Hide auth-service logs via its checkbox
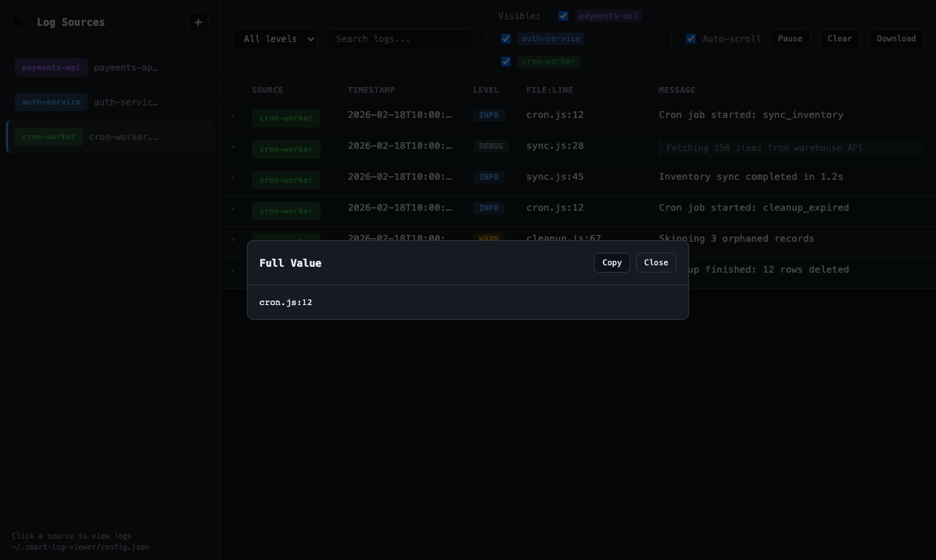Image resolution: width=936 pixels, height=560 pixels. click(x=506, y=38)
